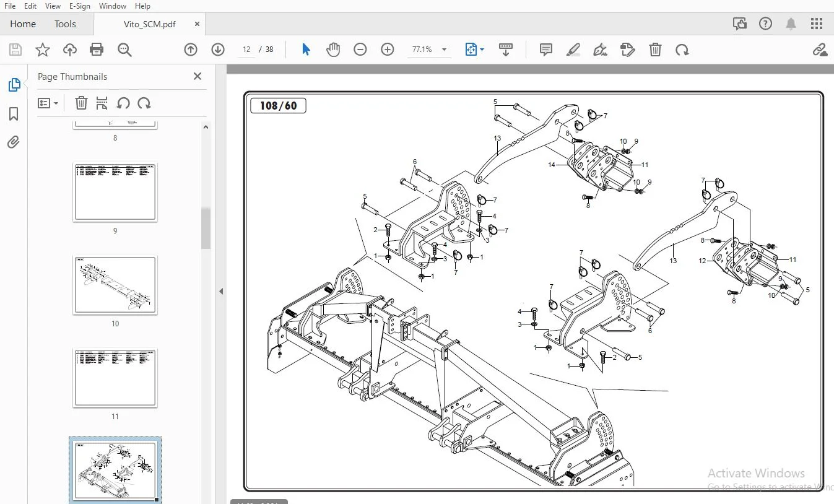Share a link to the file
Image resolution: width=834 pixels, height=504 pixels.
(x=820, y=50)
